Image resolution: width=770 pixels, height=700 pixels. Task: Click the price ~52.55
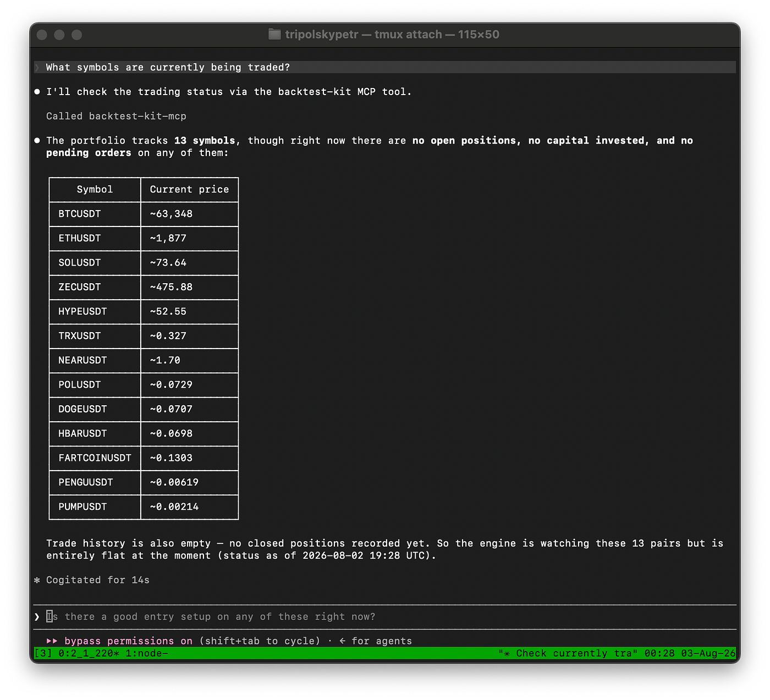click(168, 311)
